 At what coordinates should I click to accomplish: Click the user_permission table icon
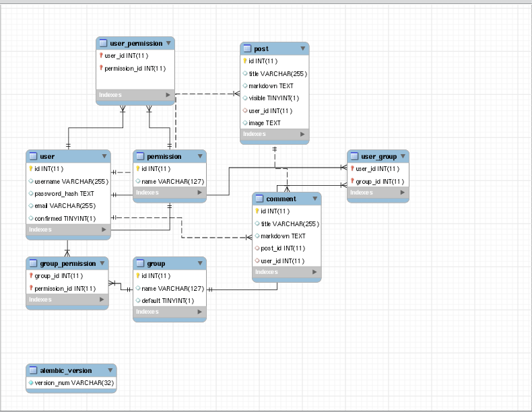coord(103,43)
